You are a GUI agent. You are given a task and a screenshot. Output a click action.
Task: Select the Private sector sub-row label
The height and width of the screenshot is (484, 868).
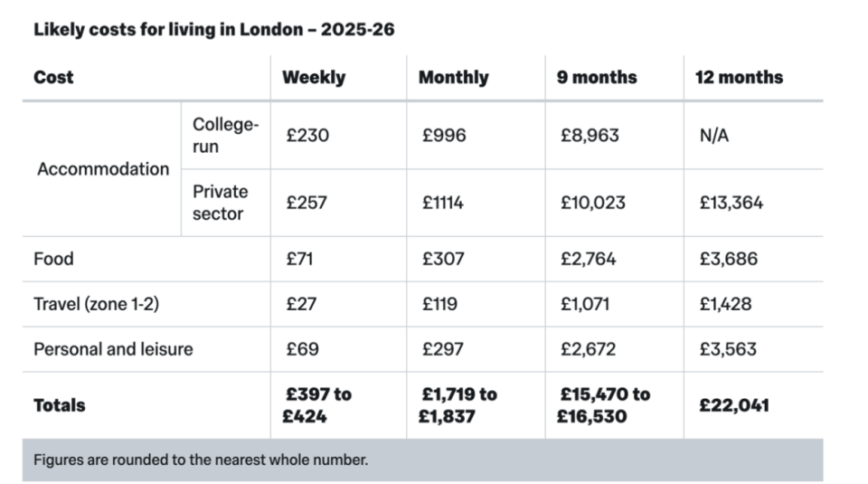pyautogui.click(x=220, y=203)
